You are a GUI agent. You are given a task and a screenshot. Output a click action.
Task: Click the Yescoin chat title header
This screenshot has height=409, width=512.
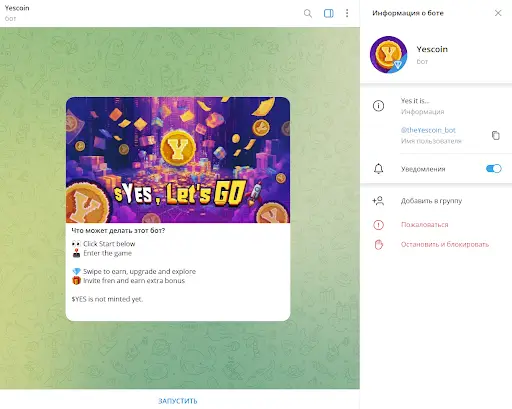pos(17,8)
